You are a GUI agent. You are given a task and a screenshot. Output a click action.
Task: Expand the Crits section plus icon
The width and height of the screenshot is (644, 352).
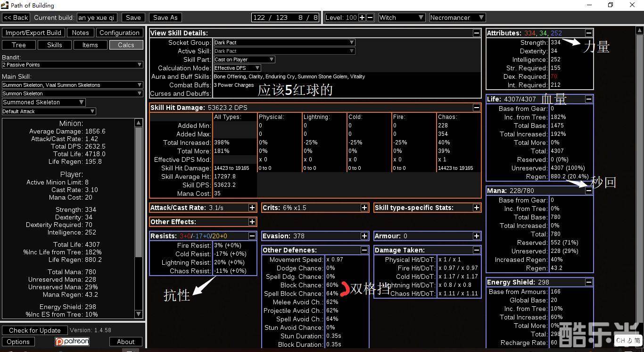(x=364, y=208)
